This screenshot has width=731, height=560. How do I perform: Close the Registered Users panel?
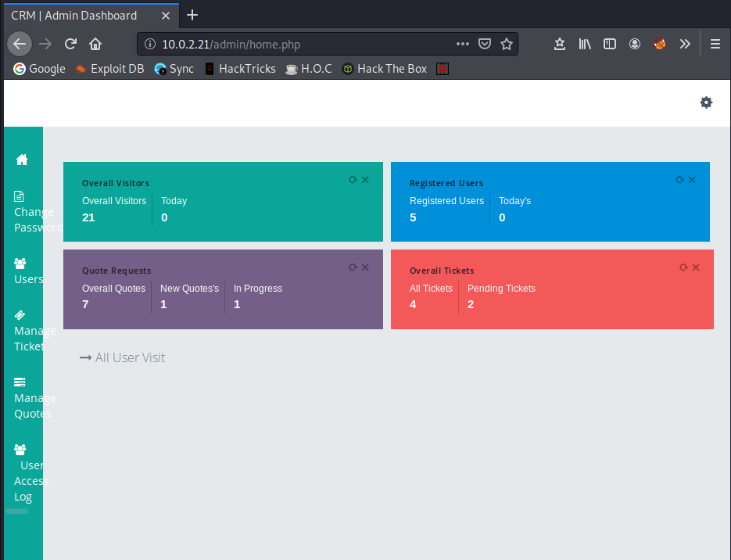[x=692, y=180]
